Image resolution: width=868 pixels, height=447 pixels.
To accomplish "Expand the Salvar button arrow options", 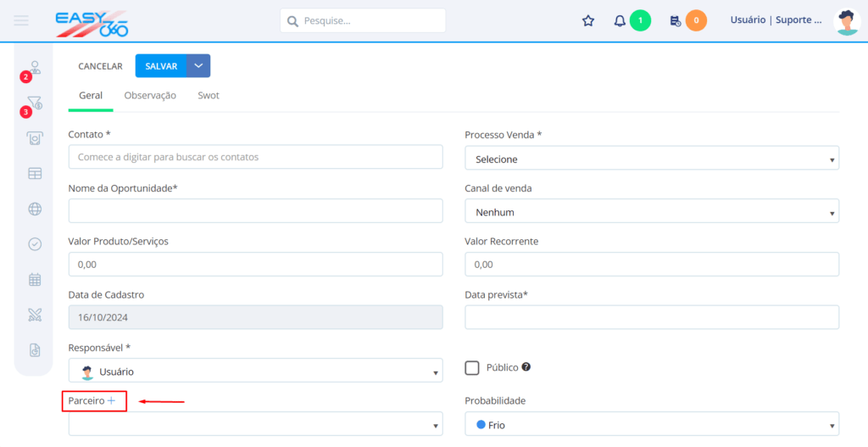I will (x=198, y=66).
